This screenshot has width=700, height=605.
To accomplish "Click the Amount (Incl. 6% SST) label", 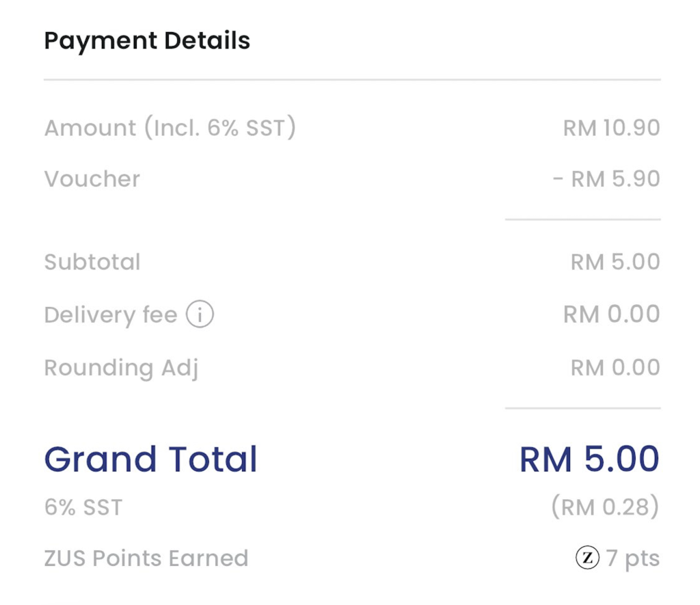I will (x=170, y=128).
